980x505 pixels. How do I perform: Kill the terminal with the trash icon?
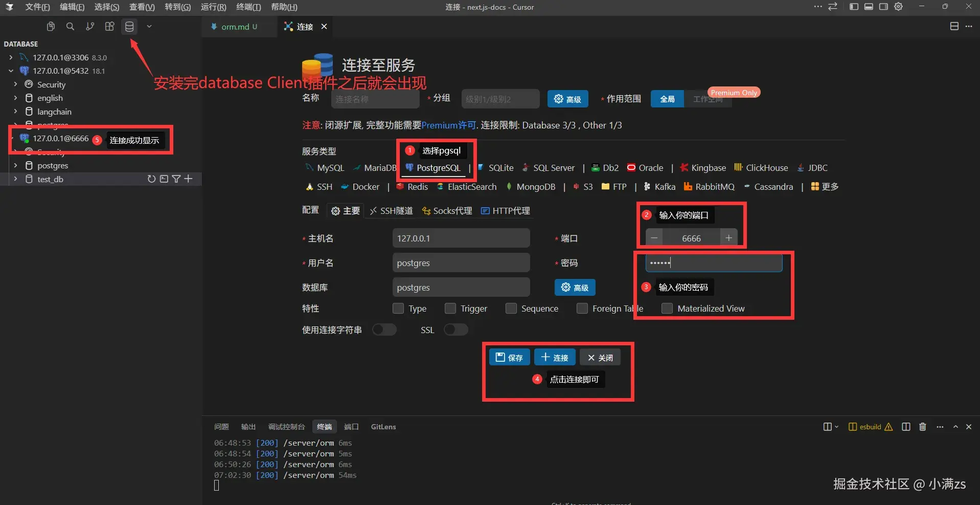pos(923,427)
